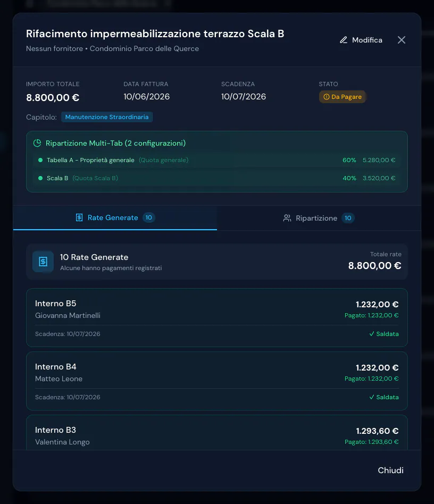
Task: Open the Interno B4 rate card
Action: click(x=217, y=381)
